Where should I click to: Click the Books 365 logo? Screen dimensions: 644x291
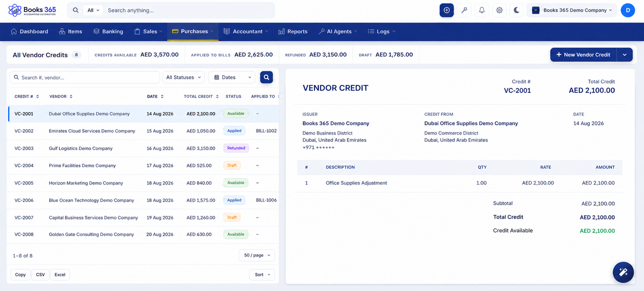(32, 10)
